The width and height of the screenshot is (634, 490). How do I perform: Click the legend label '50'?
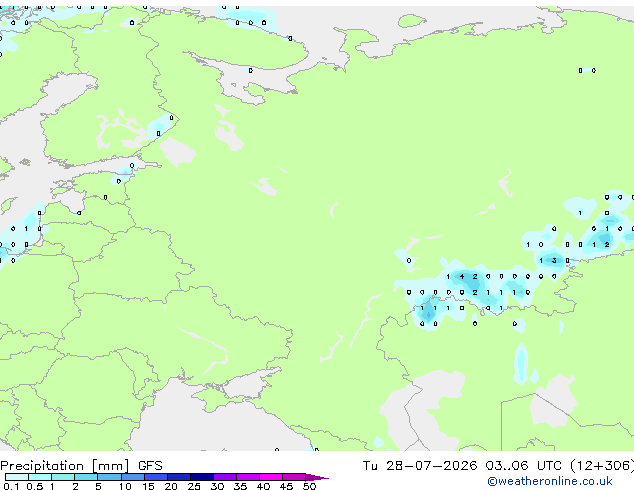click(309, 486)
